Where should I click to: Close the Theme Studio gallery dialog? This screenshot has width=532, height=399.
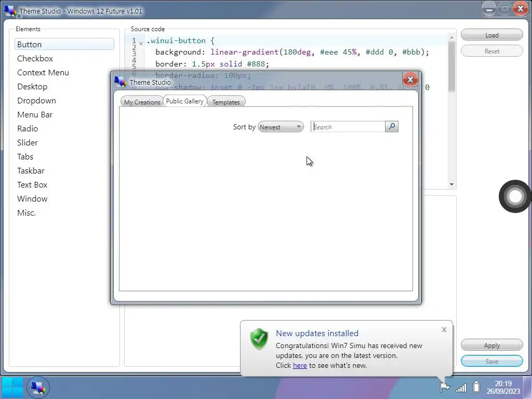point(410,79)
